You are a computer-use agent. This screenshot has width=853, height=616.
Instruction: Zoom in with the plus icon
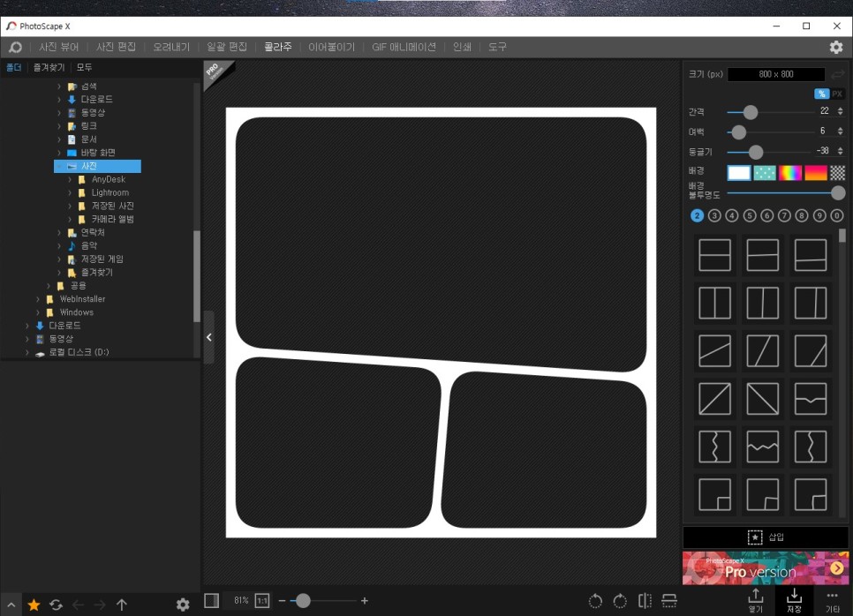pyautogui.click(x=365, y=601)
